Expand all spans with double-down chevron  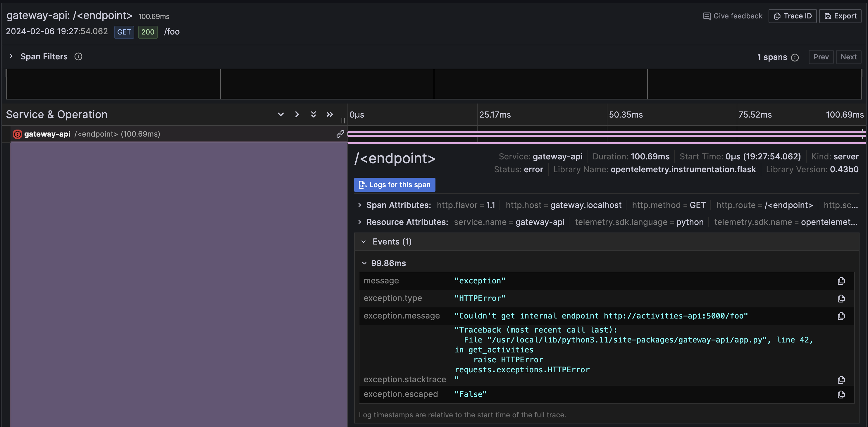point(314,114)
